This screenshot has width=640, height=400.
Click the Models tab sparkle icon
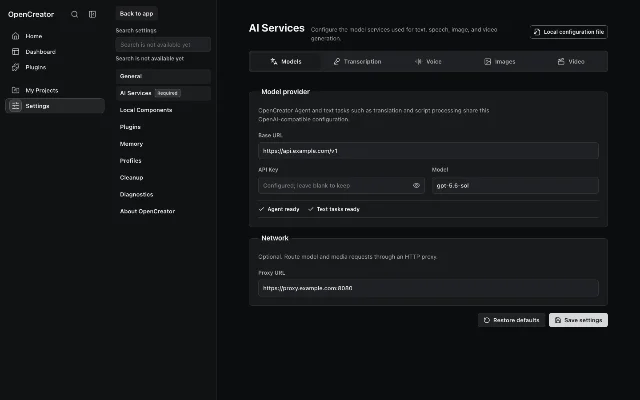coord(274,61)
